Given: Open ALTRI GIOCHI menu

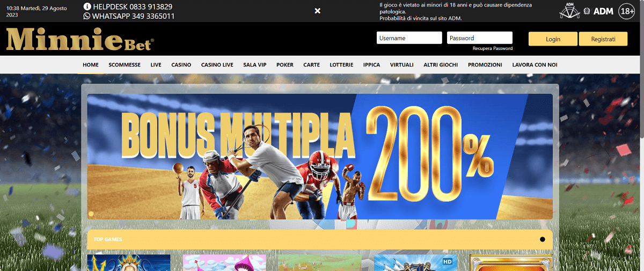Looking at the screenshot, I should click(441, 64).
